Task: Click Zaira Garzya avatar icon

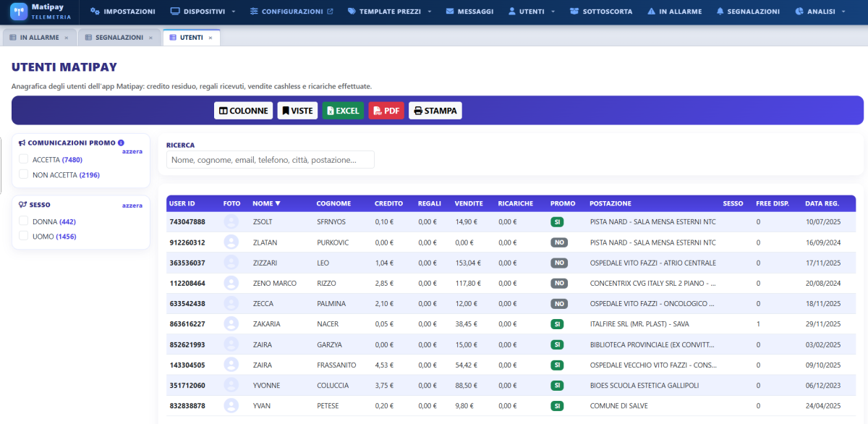Action: pyautogui.click(x=231, y=344)
